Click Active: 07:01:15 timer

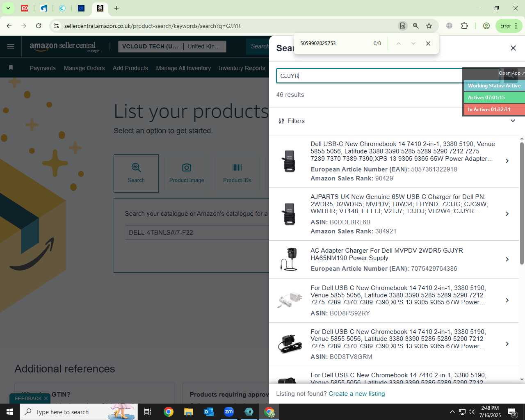point(494,98)
